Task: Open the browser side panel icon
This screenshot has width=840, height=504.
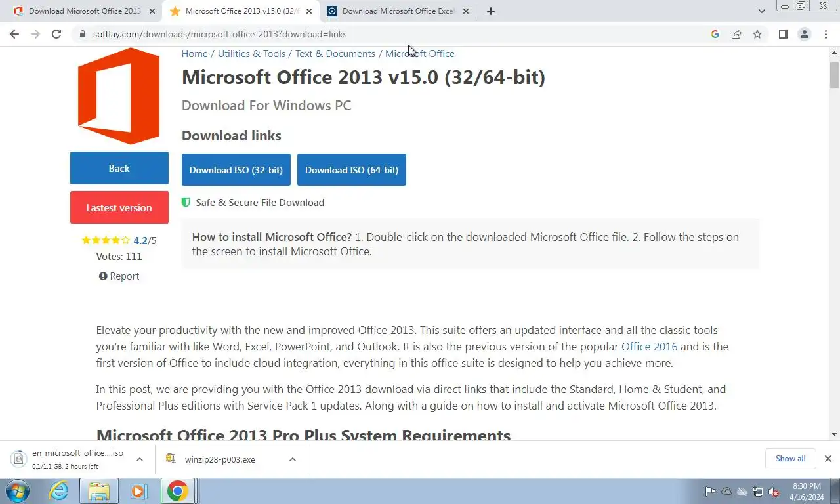Action: (x=783, y=34)
